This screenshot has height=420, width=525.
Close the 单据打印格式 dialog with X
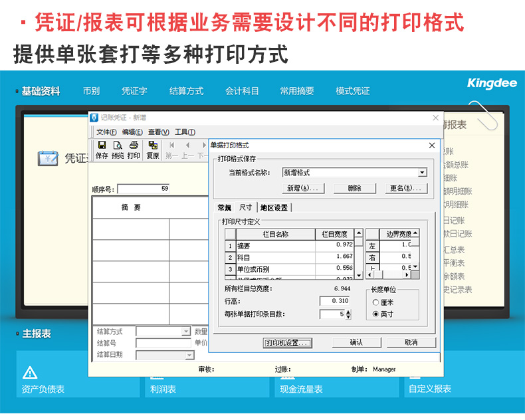tap(432, 144)
